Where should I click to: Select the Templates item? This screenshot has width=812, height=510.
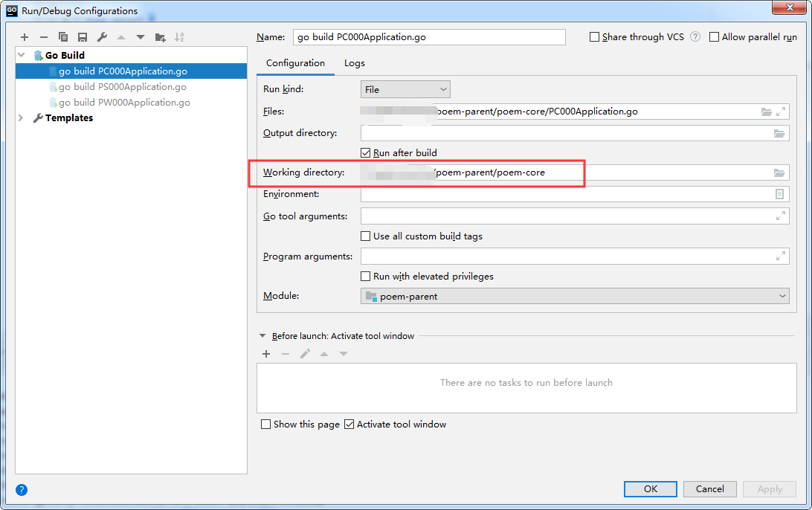point(69,118)
